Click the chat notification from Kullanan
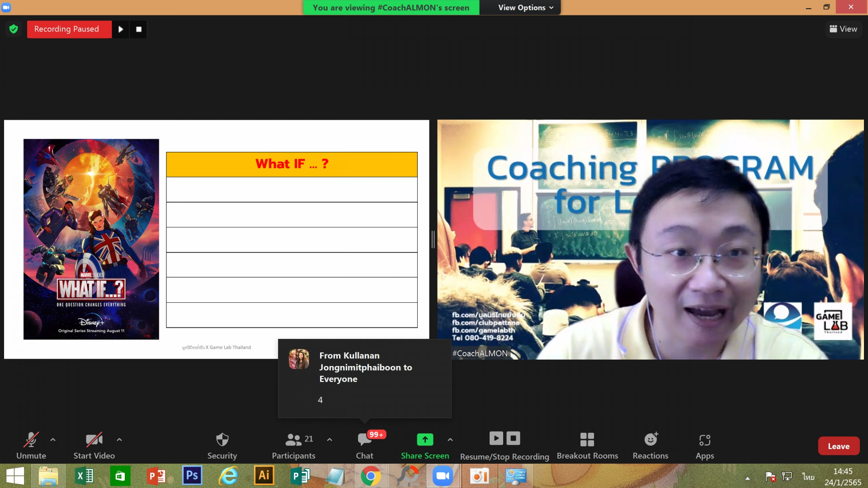Screen dimensions: 868x488 tap(364, 378)
